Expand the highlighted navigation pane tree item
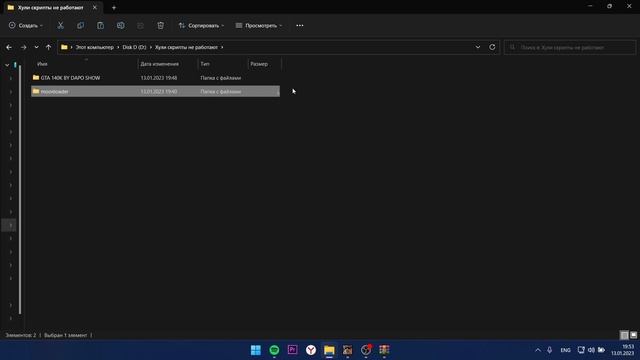This screenshot has height=360, width=640. coord(10,225)
